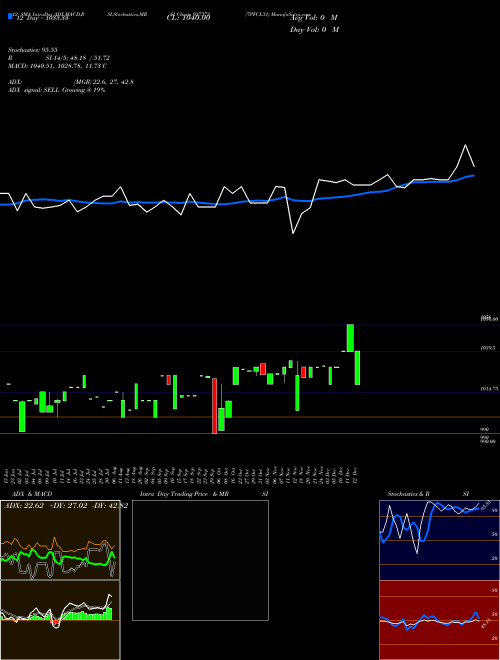Click the long red candlestick above the lower orange line
The width and height of the screenshot is (500, 660).
(x=214, y=406)
